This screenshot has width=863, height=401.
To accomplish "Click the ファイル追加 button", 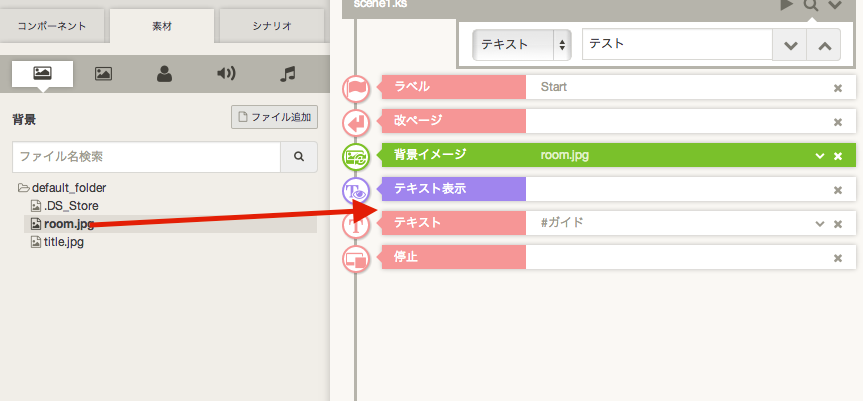I will coord(274,118).
